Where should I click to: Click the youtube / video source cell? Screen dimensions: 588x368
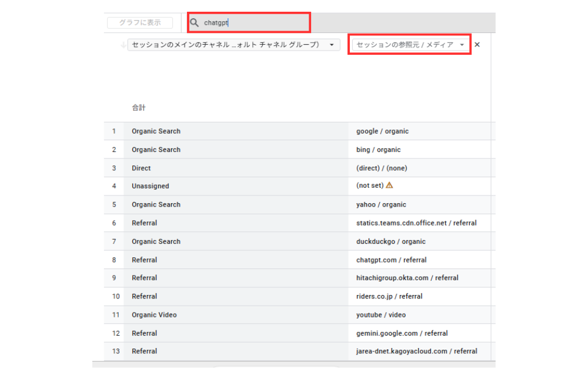pyautogui.click(x=380, y=315)
